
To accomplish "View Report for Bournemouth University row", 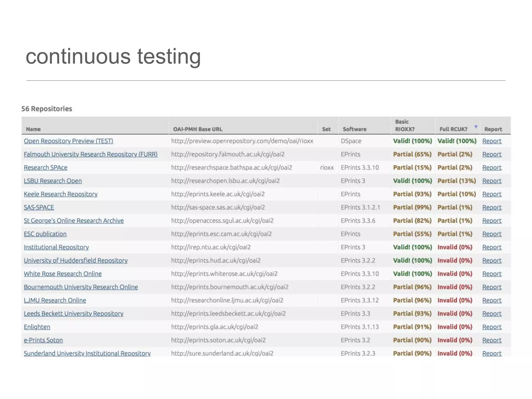I will pyautogui.click(x=492, y=287).
